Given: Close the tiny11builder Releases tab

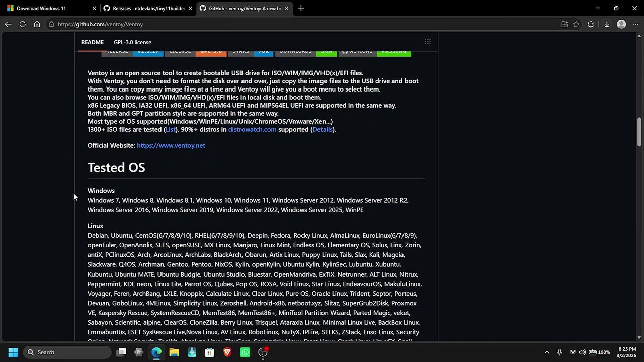Looking at the screenshot, I should click(191, 8).
